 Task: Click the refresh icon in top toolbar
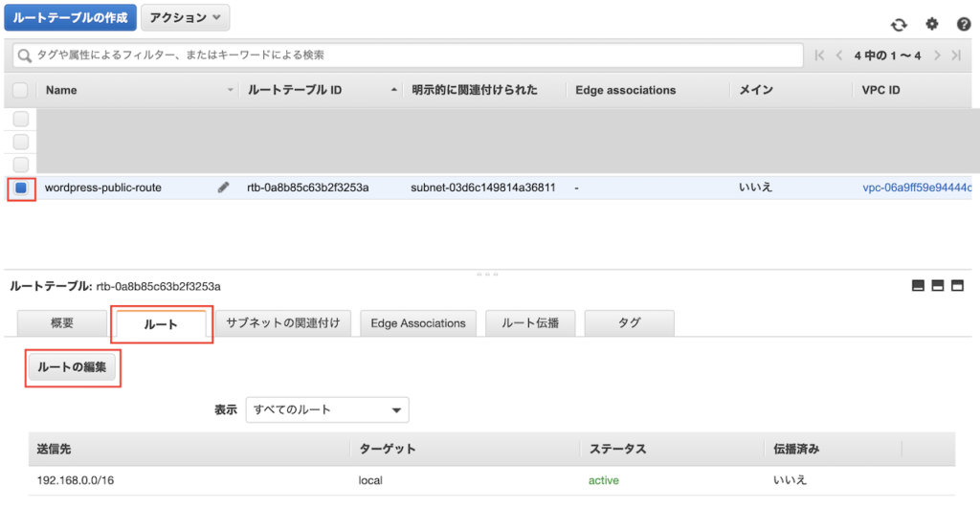pyautogui.click(x=898, y=26)
